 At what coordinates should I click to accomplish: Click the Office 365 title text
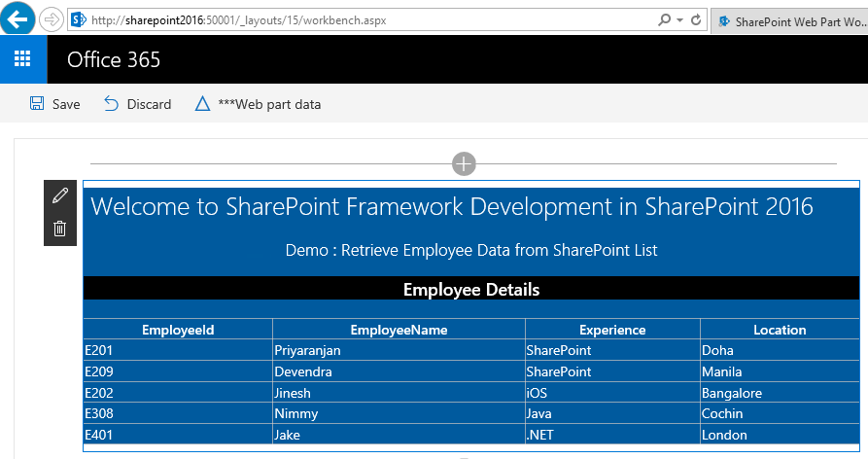(114, 59)
